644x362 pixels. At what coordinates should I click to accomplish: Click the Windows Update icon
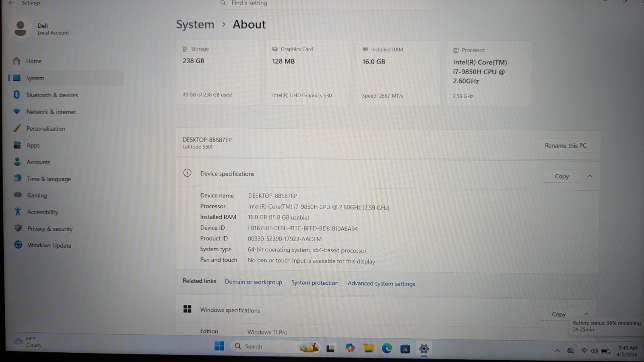pos(18,245)
